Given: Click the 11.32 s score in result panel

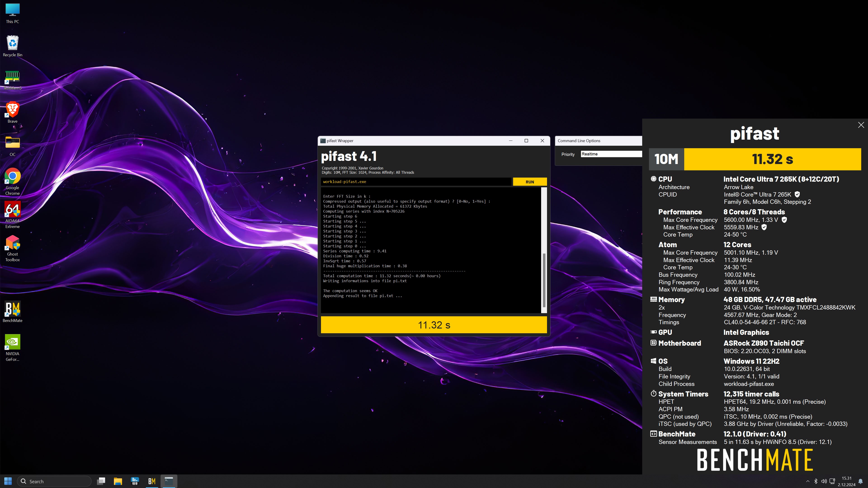Looking at the screenshot, I should click(772, 159).
